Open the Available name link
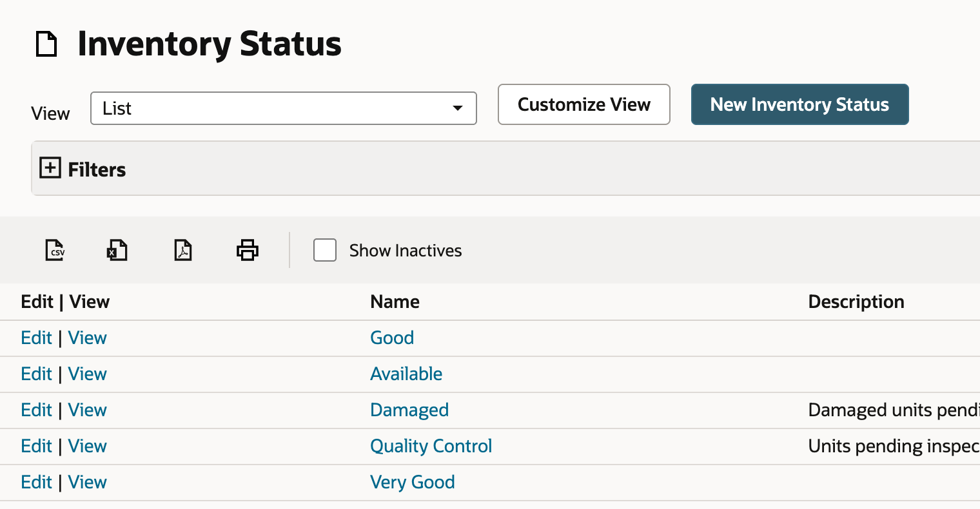 406,374
